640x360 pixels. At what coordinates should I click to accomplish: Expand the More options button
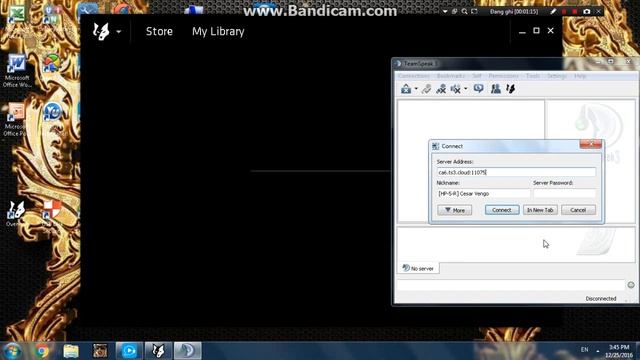455,210
